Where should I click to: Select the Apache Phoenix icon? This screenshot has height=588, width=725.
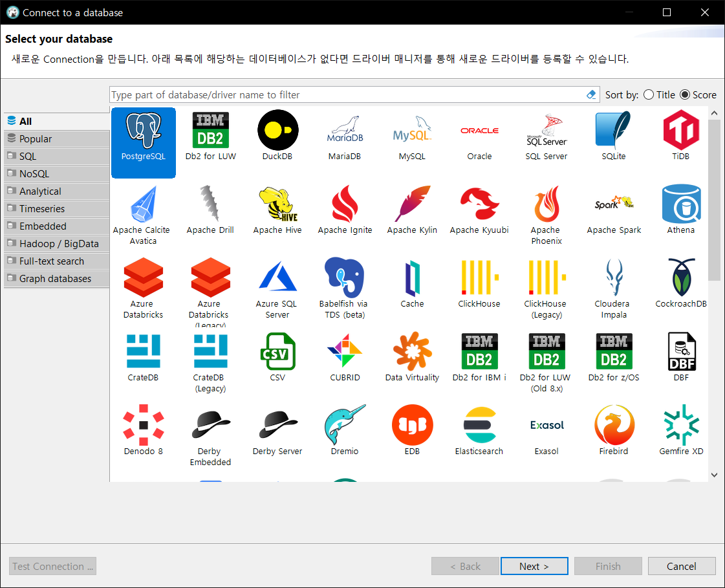point(546,204)
